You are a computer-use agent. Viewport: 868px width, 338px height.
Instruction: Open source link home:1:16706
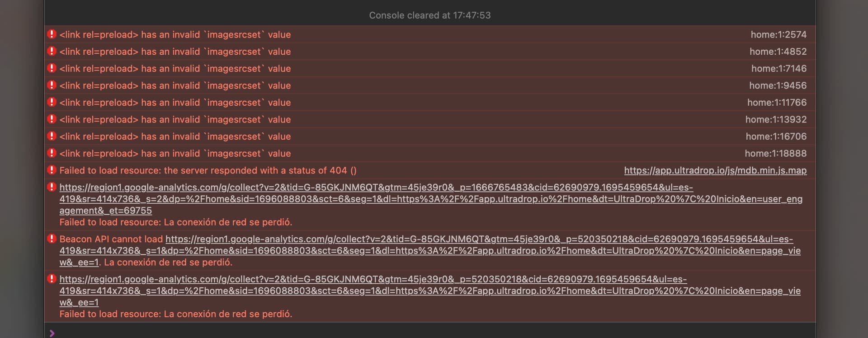776,136
